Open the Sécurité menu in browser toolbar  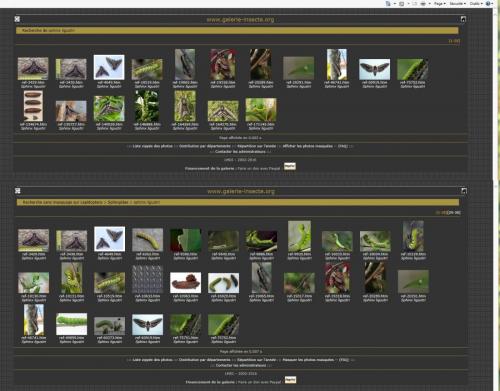pyautogui.click(x=457, y=4)
